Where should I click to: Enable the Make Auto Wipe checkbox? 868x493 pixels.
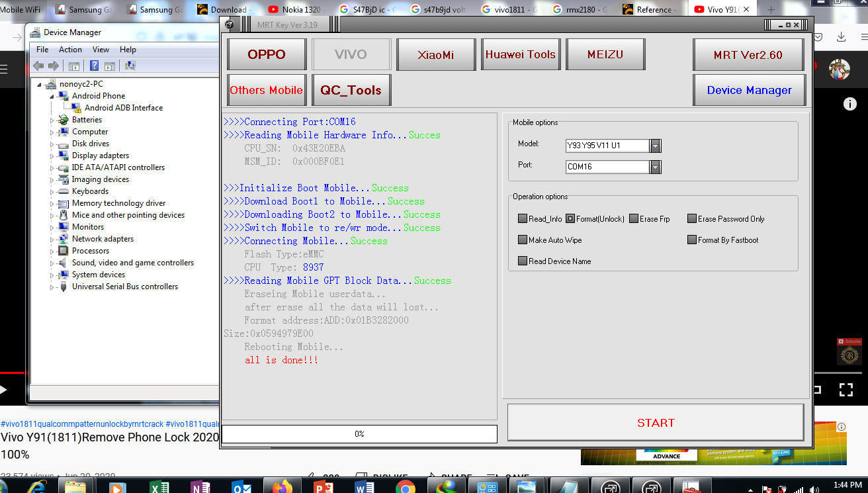pyautogui.click(x=523, y=240)
